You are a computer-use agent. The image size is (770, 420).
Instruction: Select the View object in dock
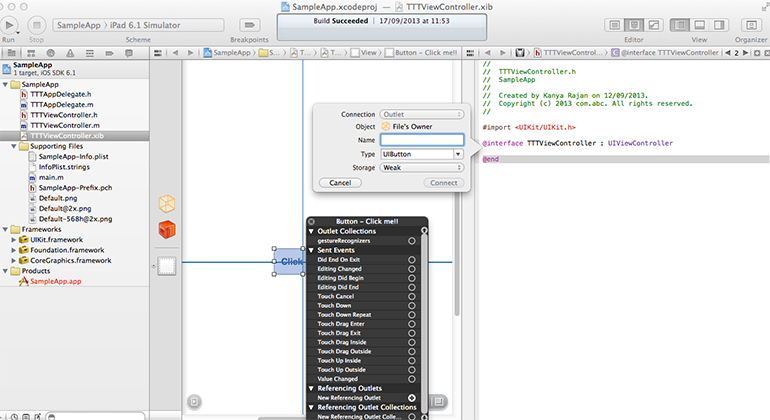click(167, 266)
